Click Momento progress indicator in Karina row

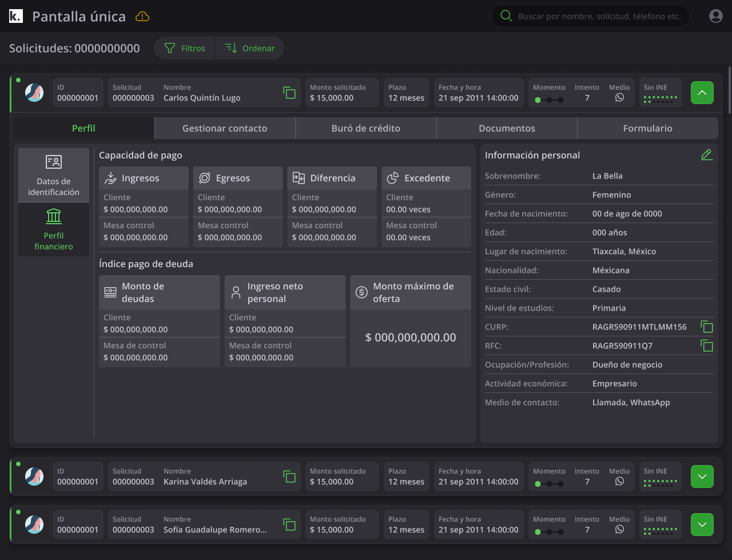[x=549, y=484]
